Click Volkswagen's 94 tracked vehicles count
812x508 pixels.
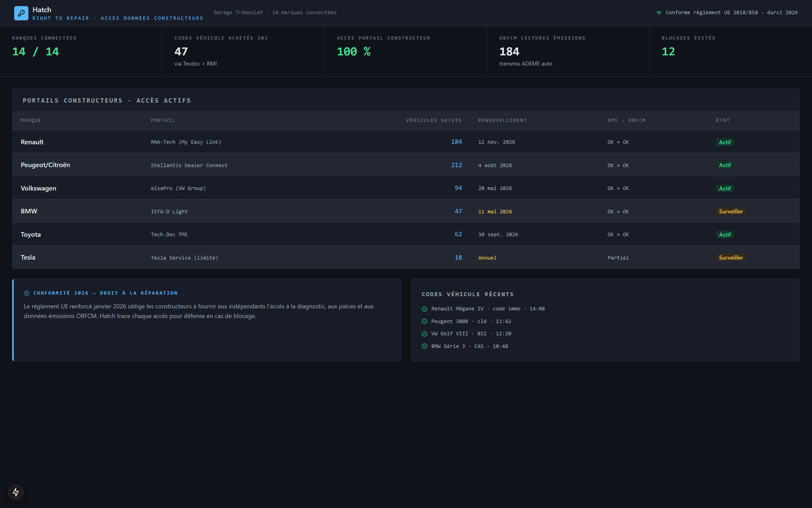click(458, 188)
